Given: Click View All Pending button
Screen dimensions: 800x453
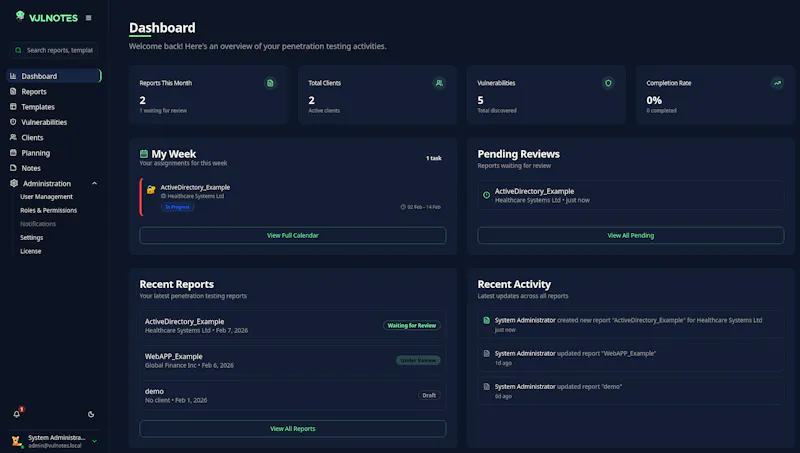Looking at the screenshot, I should coord(631,235).
